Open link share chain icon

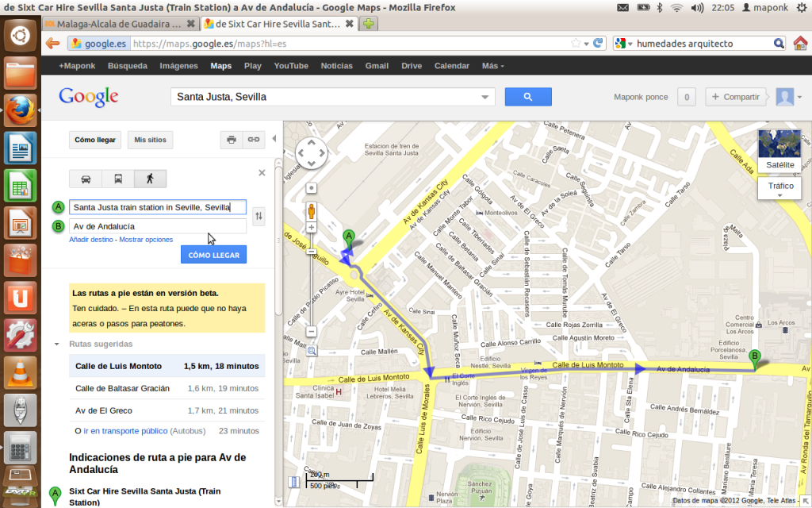[254, 140]
